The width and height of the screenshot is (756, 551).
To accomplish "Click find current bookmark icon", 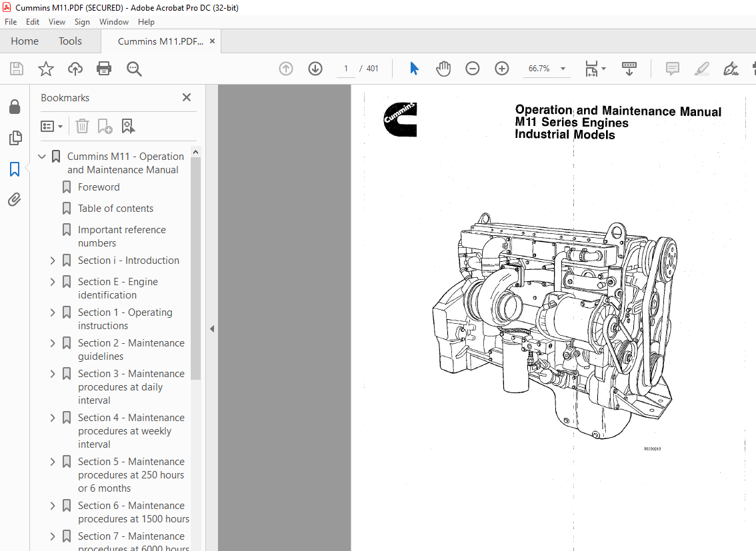I will pos(128,126).
